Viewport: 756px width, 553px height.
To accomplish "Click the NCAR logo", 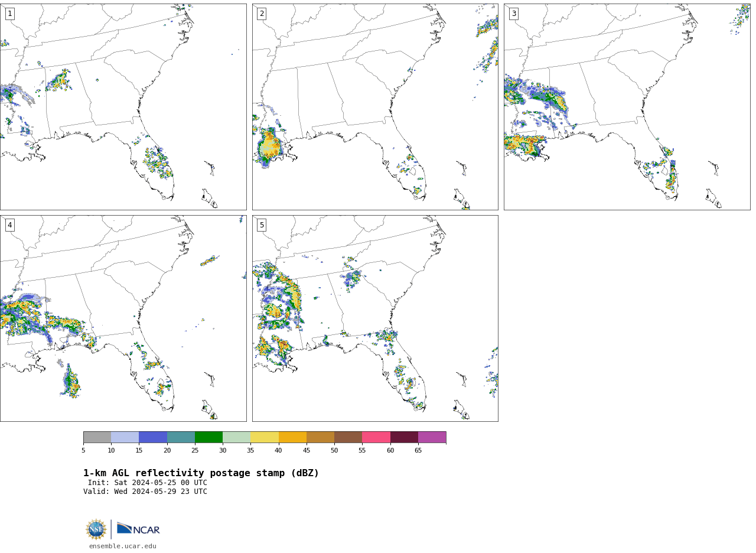I will [138, 529].
